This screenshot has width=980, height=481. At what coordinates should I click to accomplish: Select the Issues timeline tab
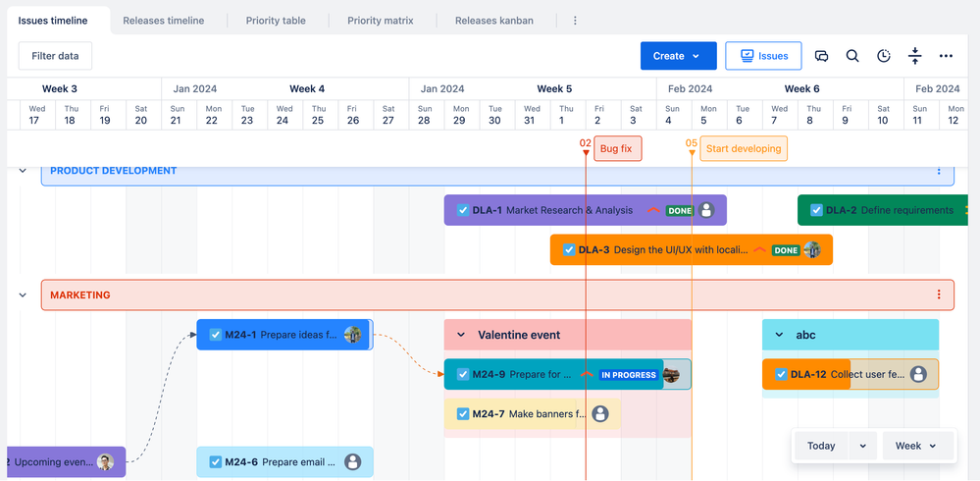pos(53,21)
